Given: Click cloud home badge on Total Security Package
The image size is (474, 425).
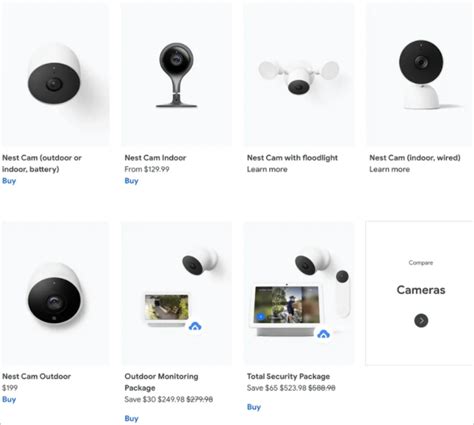Looking at the screenshot, I should pos(323,333).
